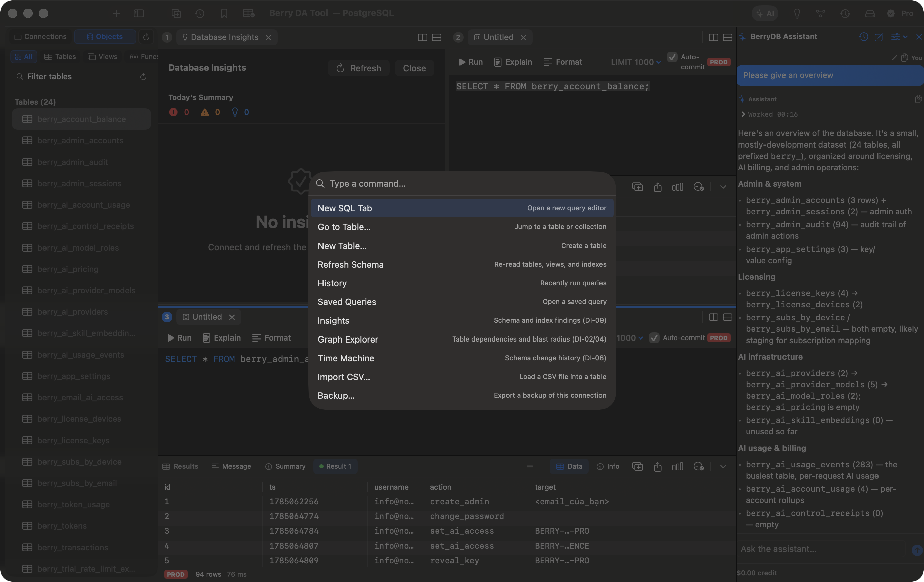Open the time machine icon in title bar
This screenshot has width=924, height=582.
coord(845,13)
